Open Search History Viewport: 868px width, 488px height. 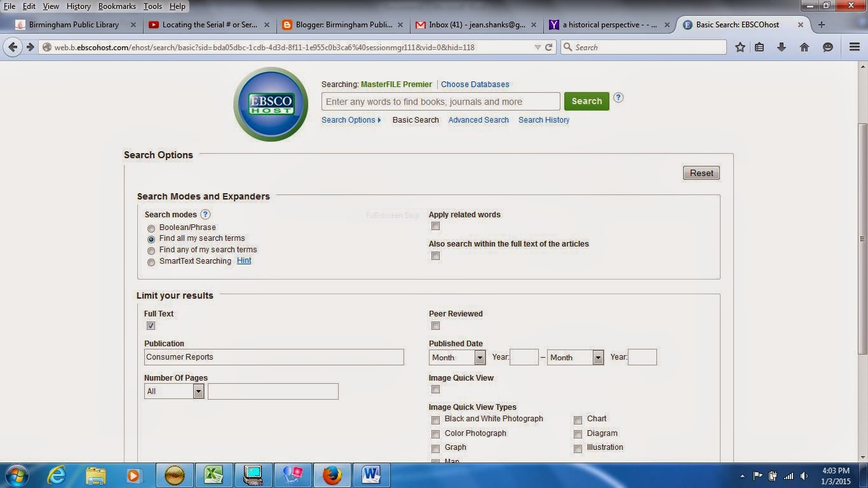[544, 120]
